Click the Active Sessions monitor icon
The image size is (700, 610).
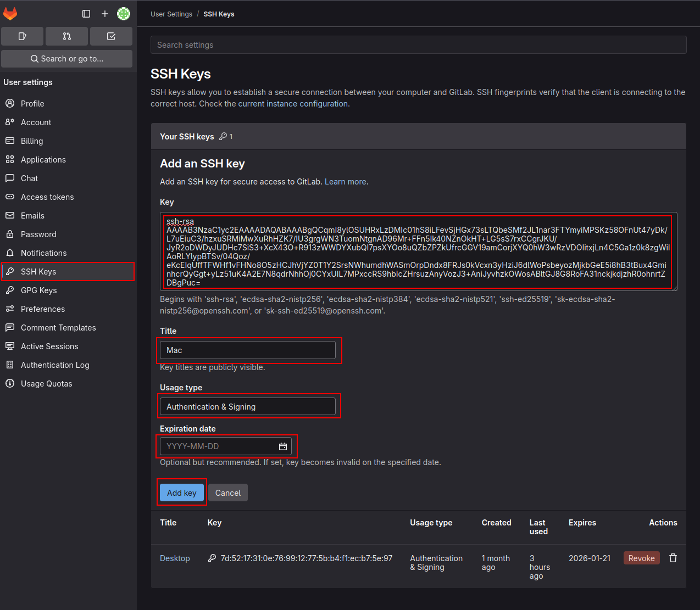(10, 346)
